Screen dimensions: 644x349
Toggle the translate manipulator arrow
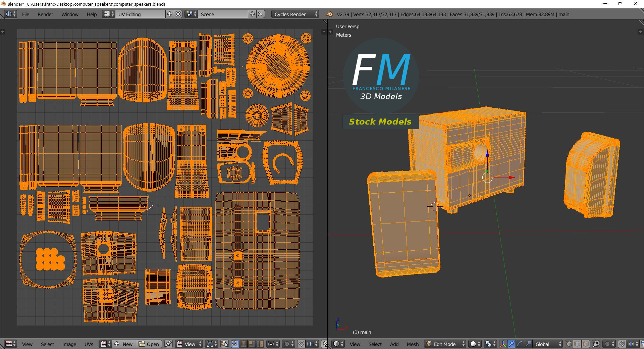click(511, 344)
